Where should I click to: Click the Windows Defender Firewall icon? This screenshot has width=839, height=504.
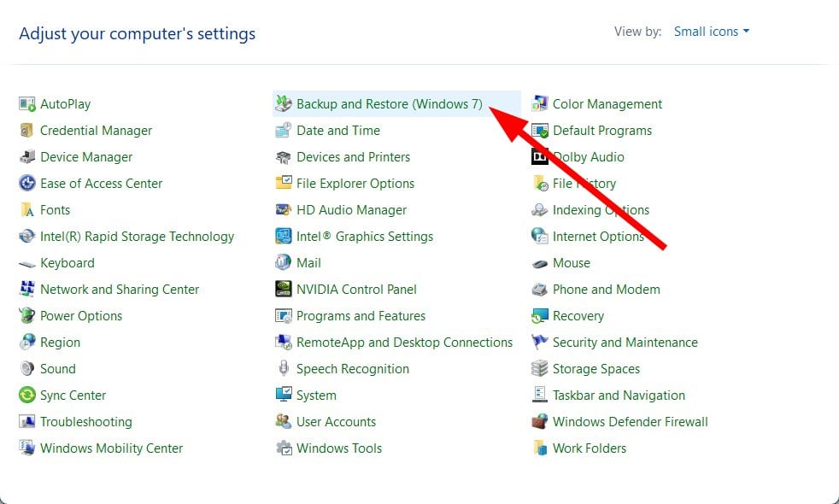[540, 422]
